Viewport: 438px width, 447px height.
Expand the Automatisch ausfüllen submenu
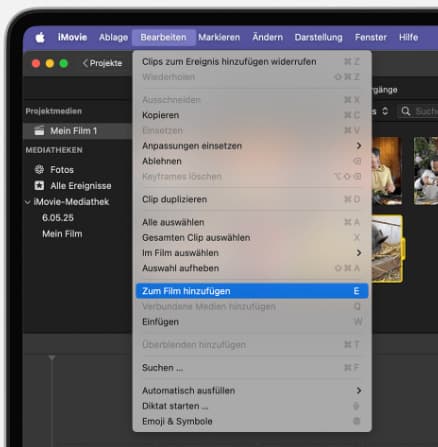click(x=252, y=390)
